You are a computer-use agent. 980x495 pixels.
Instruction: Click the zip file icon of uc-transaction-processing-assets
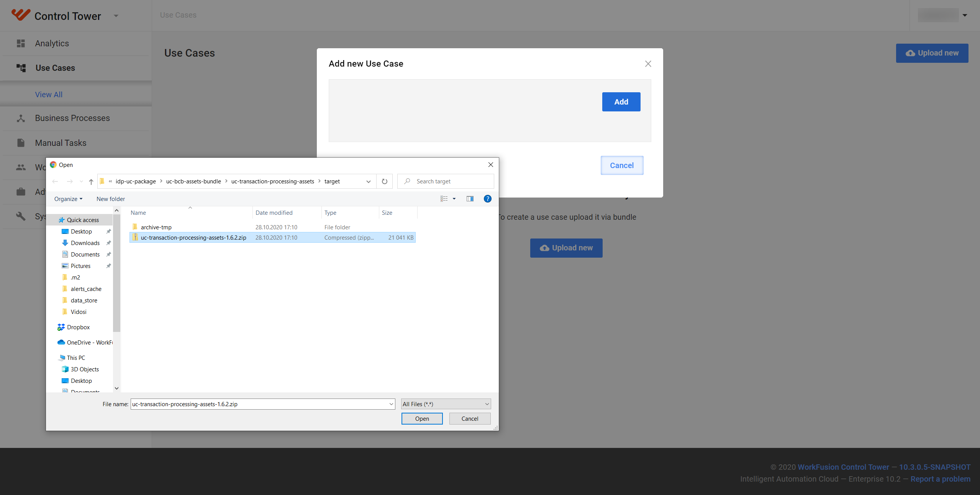coord(135,237)
